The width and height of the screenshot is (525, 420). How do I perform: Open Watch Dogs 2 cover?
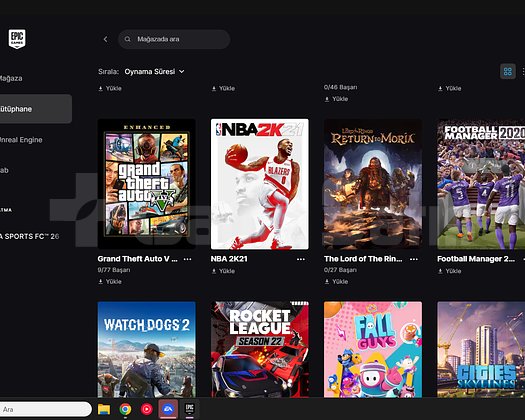click(147, 349)
